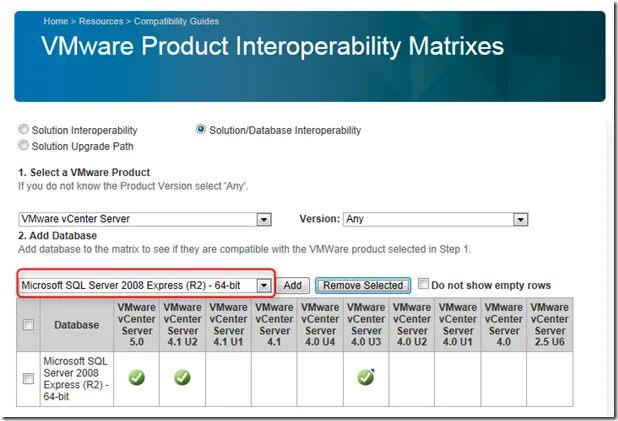618x421 pixels.
Task: Open the VMware vCenter Server product dropdown
Action: tap(145, 219)
